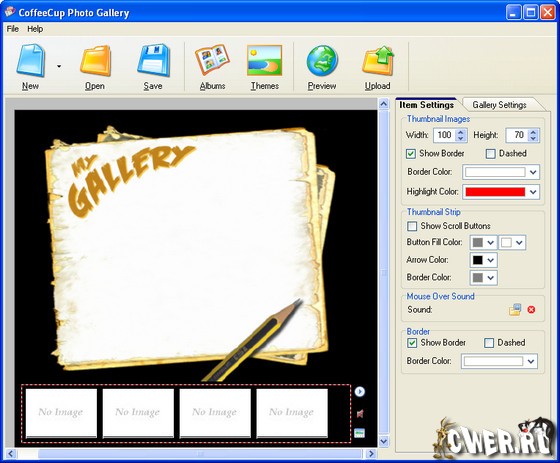Click the New gallery toolbar icon
The image size is (560, 463).
30,60
